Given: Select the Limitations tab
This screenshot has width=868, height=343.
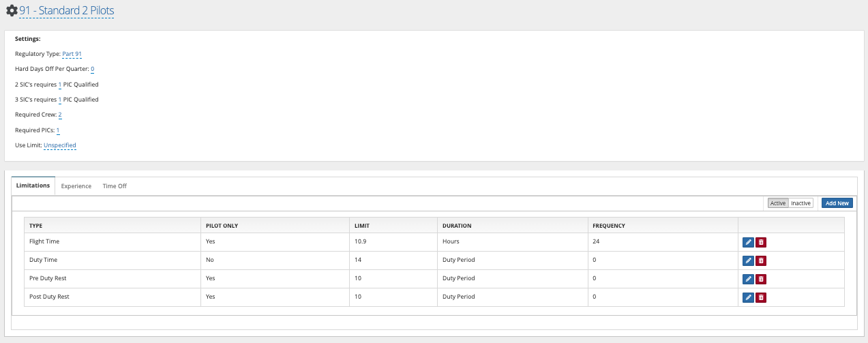Looking at the screenshot, I should [x=33, y=185].
